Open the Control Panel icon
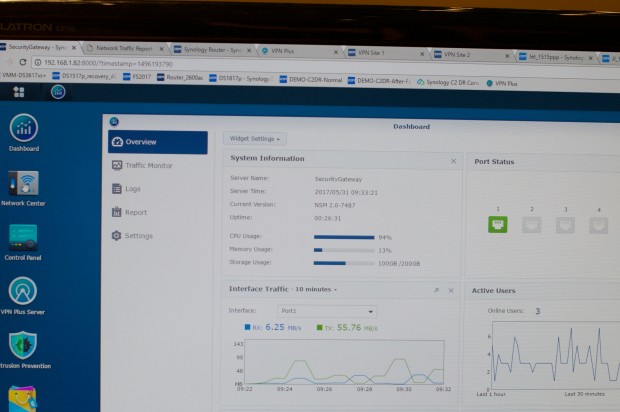This screenshot has height=412, width=620. tap(23, 238)
